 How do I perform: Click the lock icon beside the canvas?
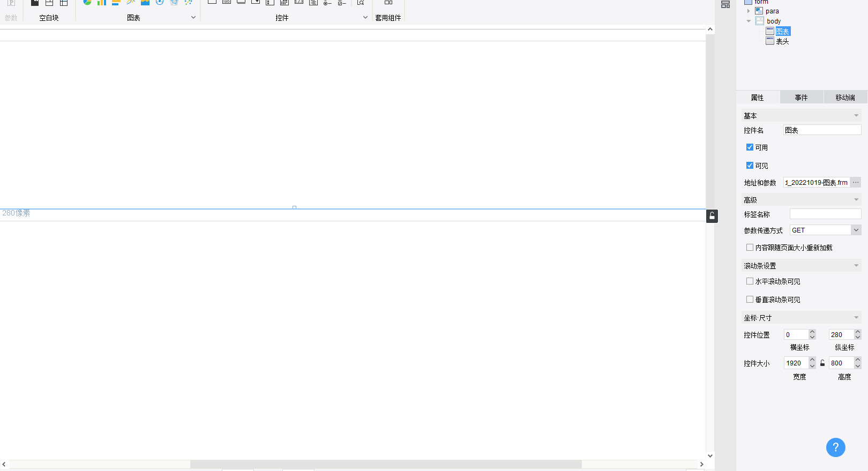coord(712,216)
